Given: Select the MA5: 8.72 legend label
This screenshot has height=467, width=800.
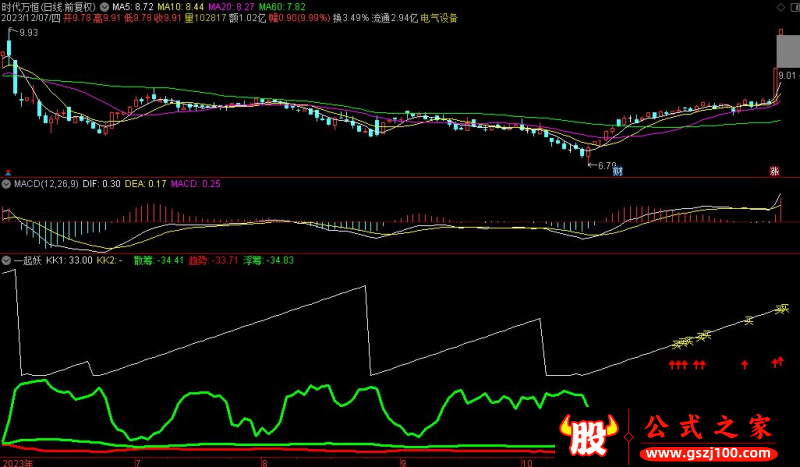Looking at the screenshot, I should 133,6.
